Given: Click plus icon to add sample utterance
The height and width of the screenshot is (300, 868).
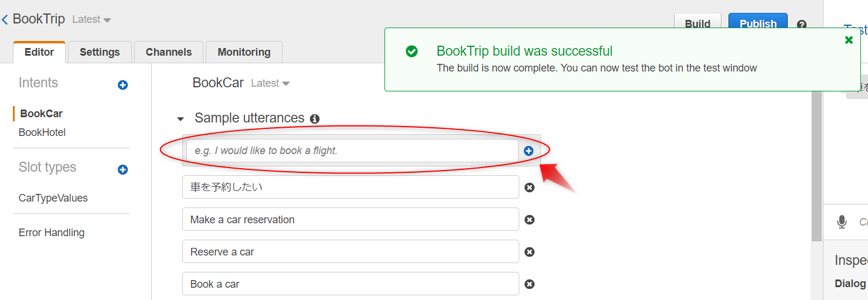Looking at the screenshot, I should click(529, 151).
